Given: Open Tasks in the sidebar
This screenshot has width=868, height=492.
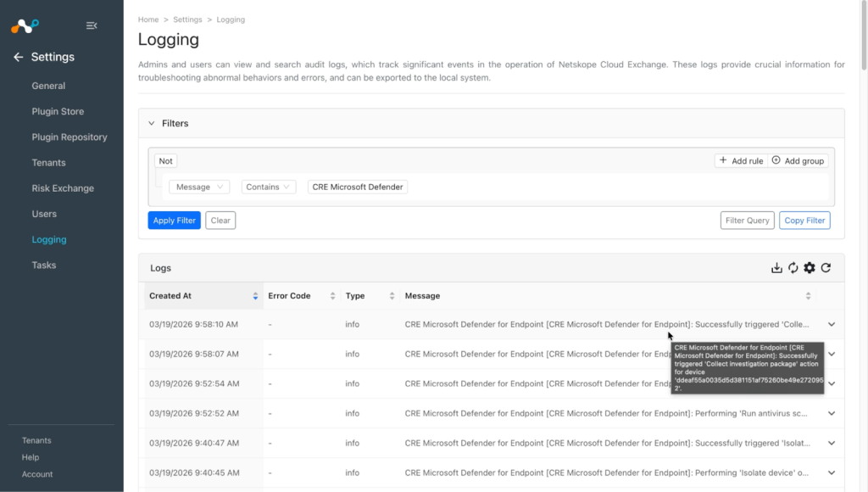Looking at the screenshot, I should [44, 266].
